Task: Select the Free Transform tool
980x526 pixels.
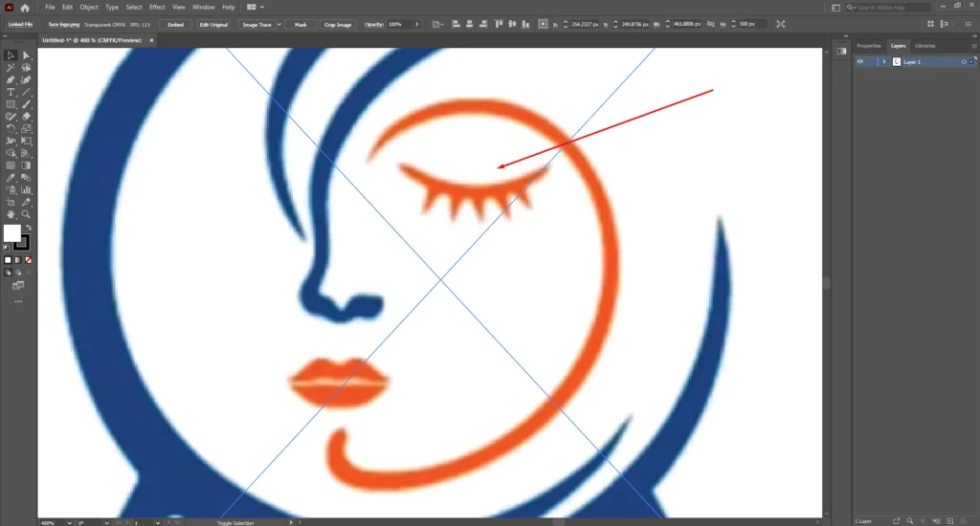Action: coord(26,142)
